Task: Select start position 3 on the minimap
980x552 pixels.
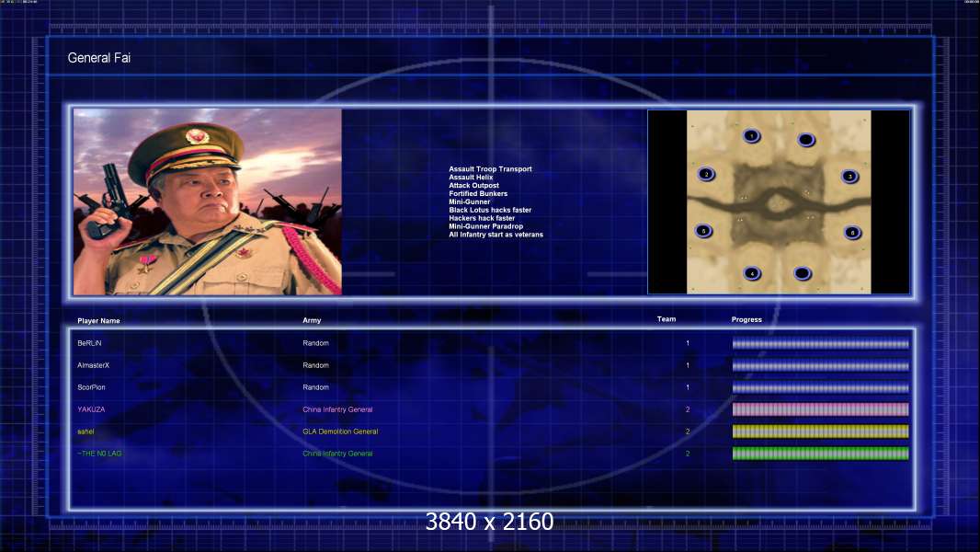Action: pyautogui.click(x=849, y=177)
